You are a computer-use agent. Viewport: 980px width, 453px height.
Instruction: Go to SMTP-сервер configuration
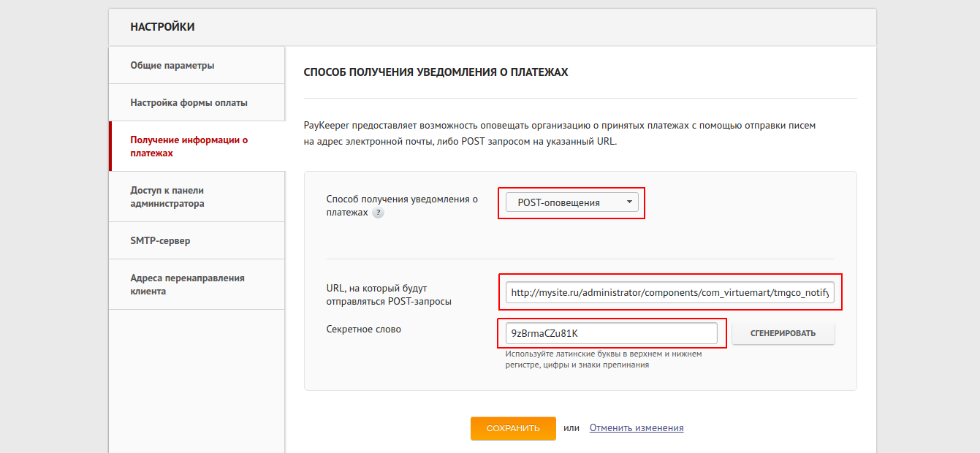tap(159, 240)
